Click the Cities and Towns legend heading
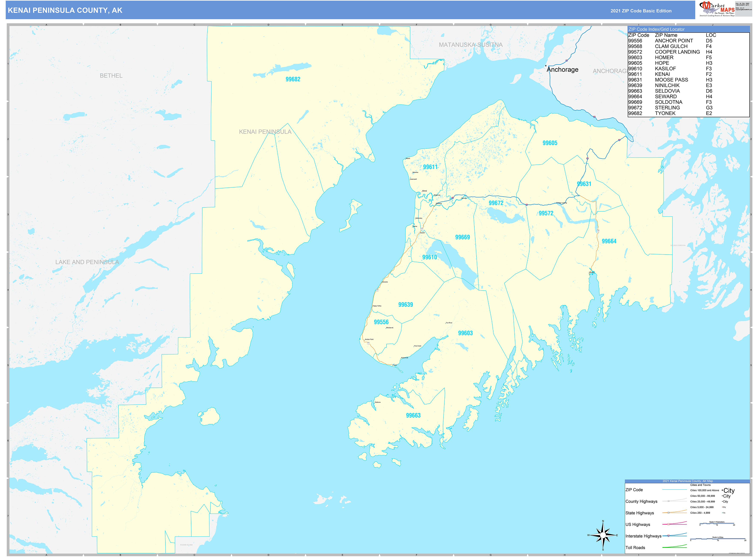The height and width of the screenshot is (557, 756). pos(701,485)
